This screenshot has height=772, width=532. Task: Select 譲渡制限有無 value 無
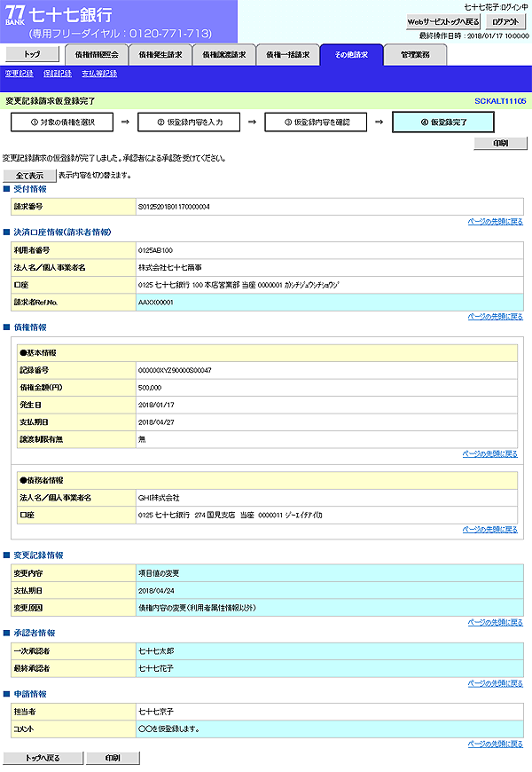142,439
